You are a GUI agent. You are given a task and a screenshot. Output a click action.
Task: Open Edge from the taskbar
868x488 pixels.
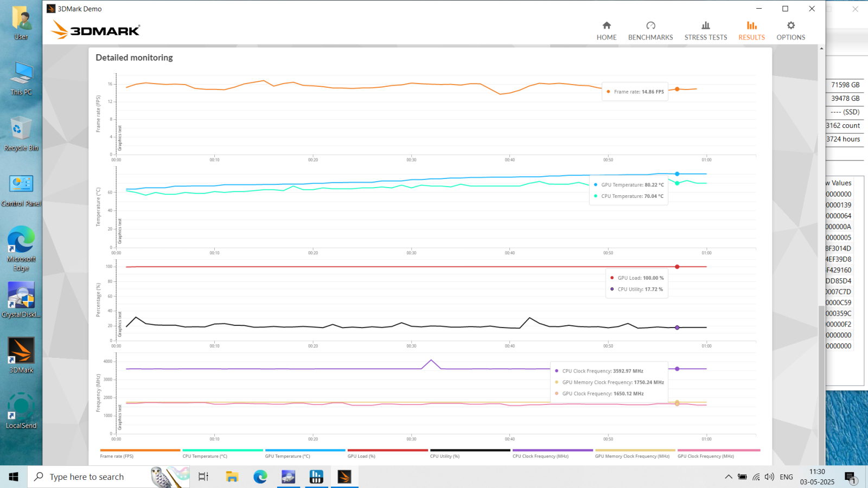(260, 477)
